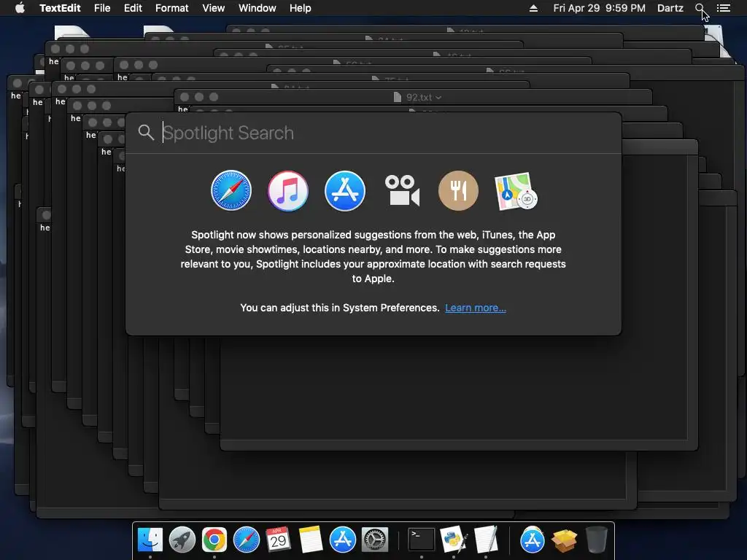Expand the 92.txt title dropdown chevron
This screenshot has height=560, width=747.
[x=438, y=97]
